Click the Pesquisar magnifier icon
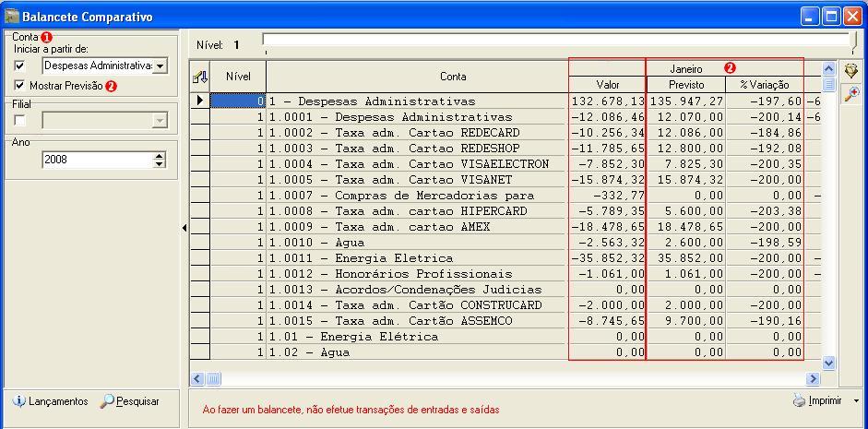Image resolution: width=868 pixels, height=429 pixels. tap(107, 401)
